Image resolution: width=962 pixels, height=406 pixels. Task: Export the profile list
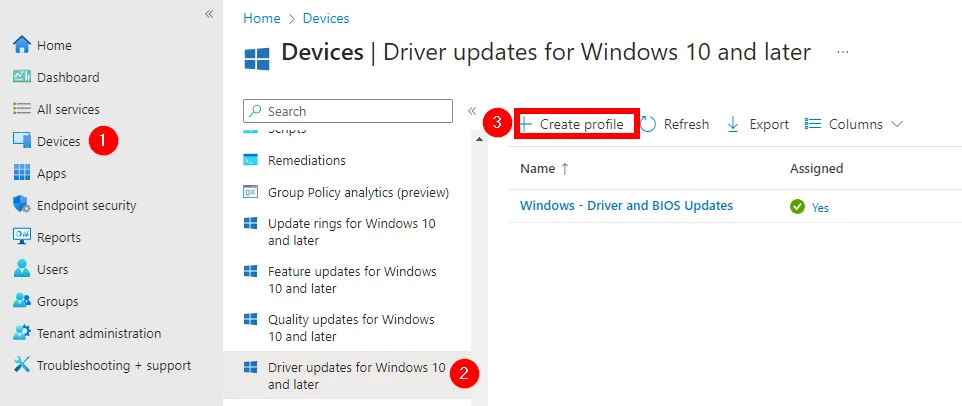758,125
